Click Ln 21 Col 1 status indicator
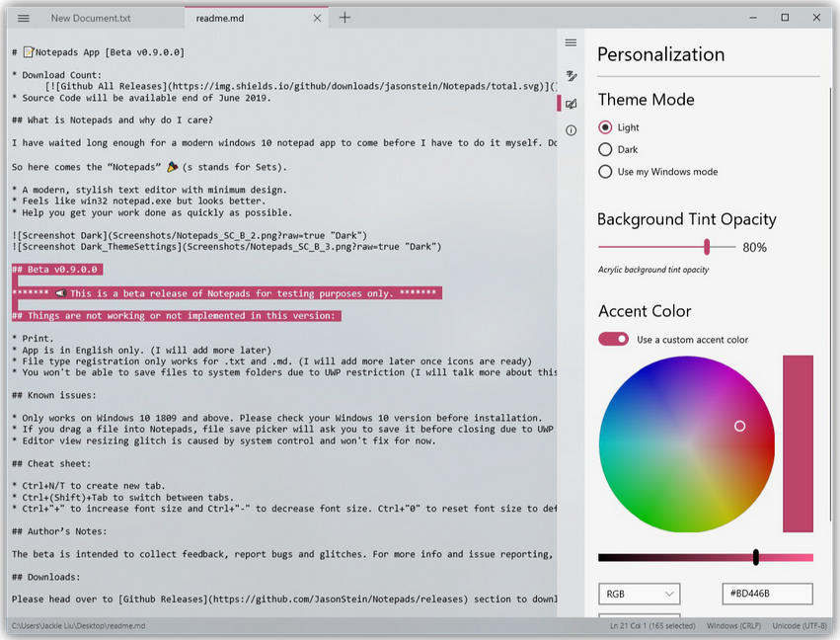 click(652, 625)
